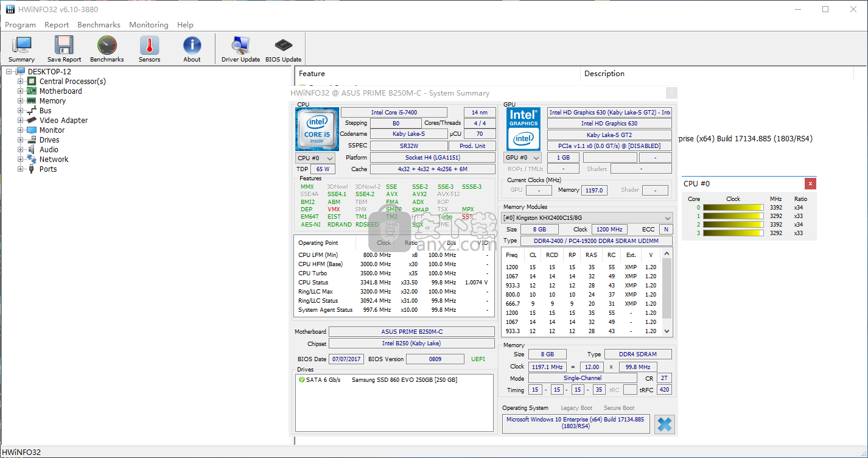Image resolution: width=868 pixels, height=458 pixels.
Task: Click the Microsoft Windows 10 Enterprise OS field
Action: [576, 423]
